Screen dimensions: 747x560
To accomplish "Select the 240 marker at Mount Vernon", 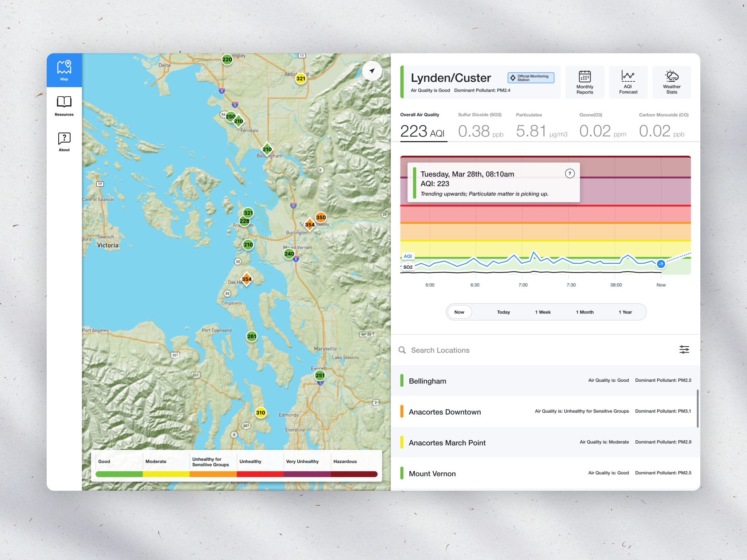I will pyautogui.click(x=289, y=254).
